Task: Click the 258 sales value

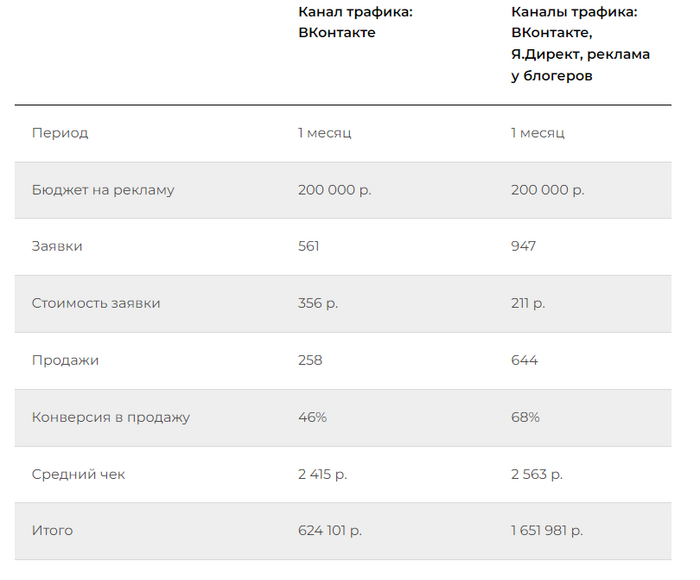Action: point(310,360)
